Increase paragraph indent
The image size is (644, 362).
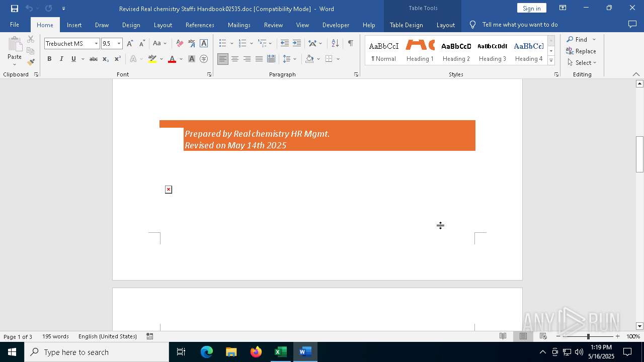296,43
